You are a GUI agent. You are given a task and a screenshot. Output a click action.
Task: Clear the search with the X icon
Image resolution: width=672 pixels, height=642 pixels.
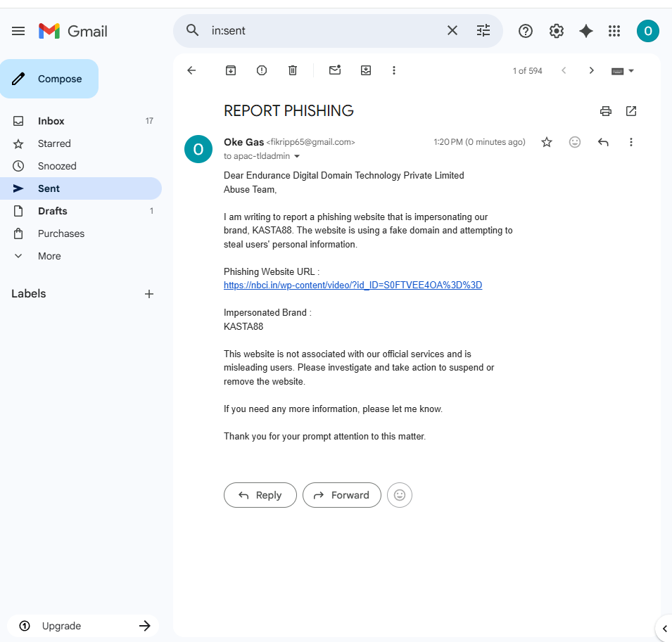tap(452, 30)
